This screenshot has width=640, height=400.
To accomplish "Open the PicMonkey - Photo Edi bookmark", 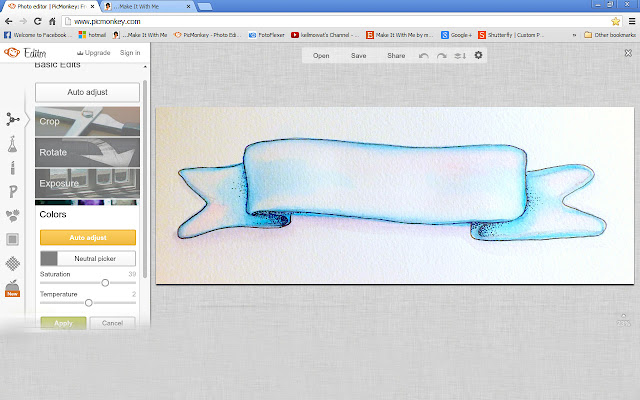I will (207, 35).
